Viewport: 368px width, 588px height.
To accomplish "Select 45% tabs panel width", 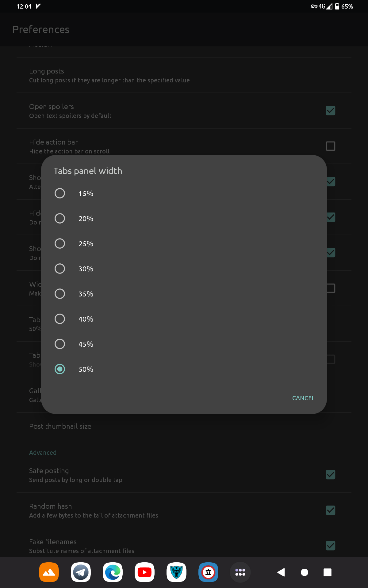I will pyautogui.click(x=184, y=344).
